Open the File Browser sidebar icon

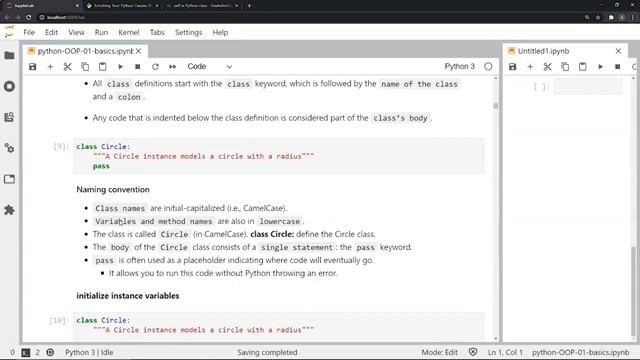click(x=9, y=56)
